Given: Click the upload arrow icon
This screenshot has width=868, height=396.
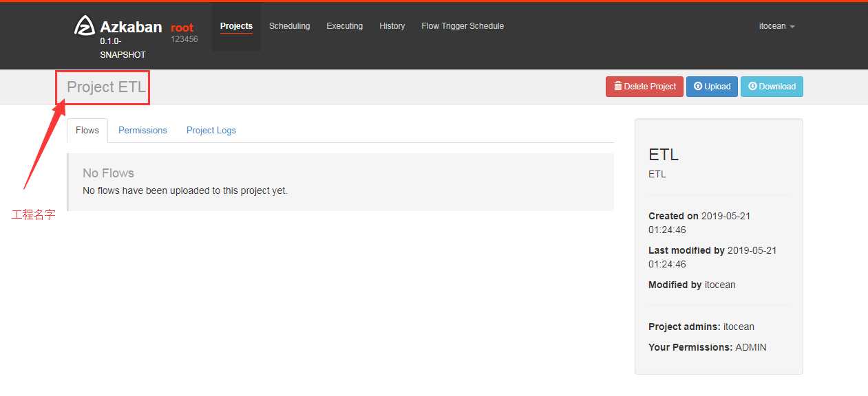Looking at the screenshot, I should click(x=698, y=86).
